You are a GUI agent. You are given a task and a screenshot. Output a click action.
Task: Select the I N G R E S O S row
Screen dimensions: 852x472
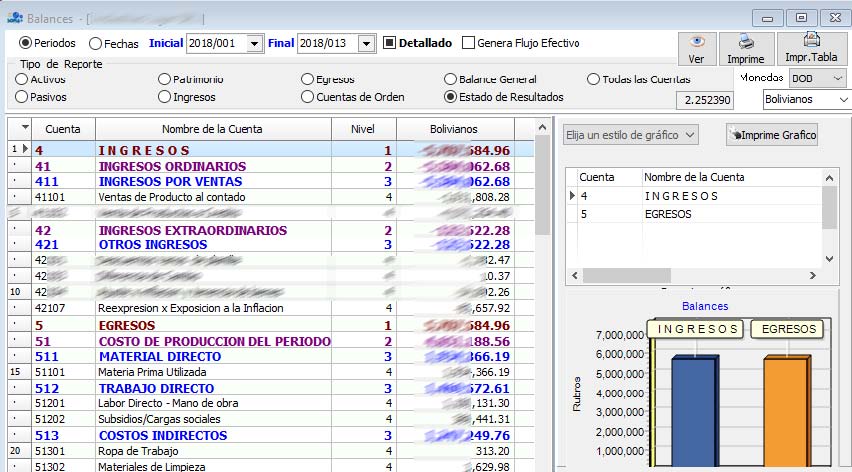pos(272,150)
